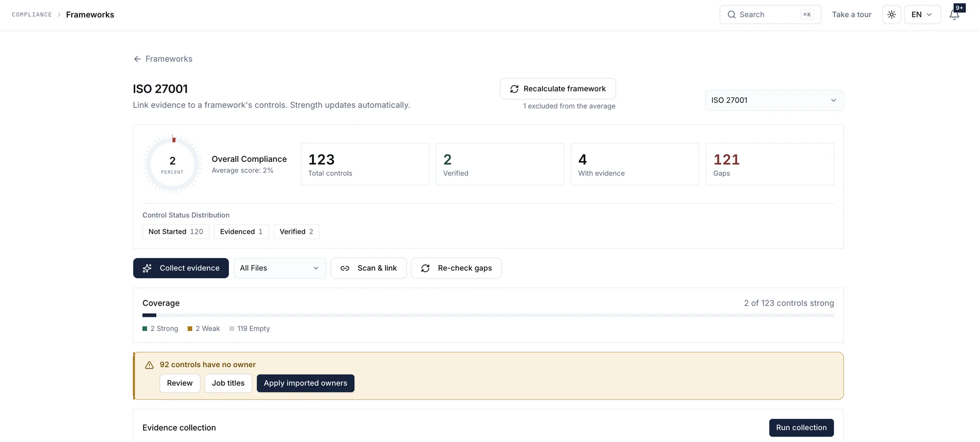The height and width of the screenshot is (442, 980).
Task: Click the COMPLIANCE breadcrumb
Action: click(32, 15)
